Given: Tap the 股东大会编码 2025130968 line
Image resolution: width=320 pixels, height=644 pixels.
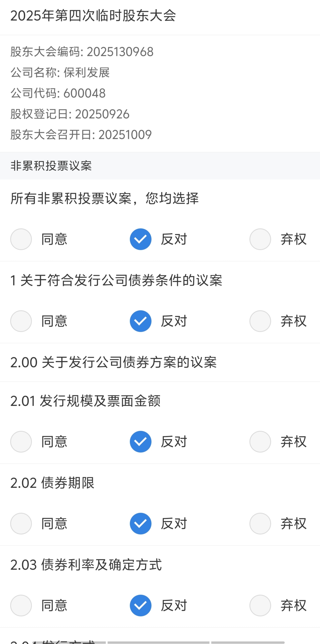Looking at the screenshot, I should pos(82,52).
